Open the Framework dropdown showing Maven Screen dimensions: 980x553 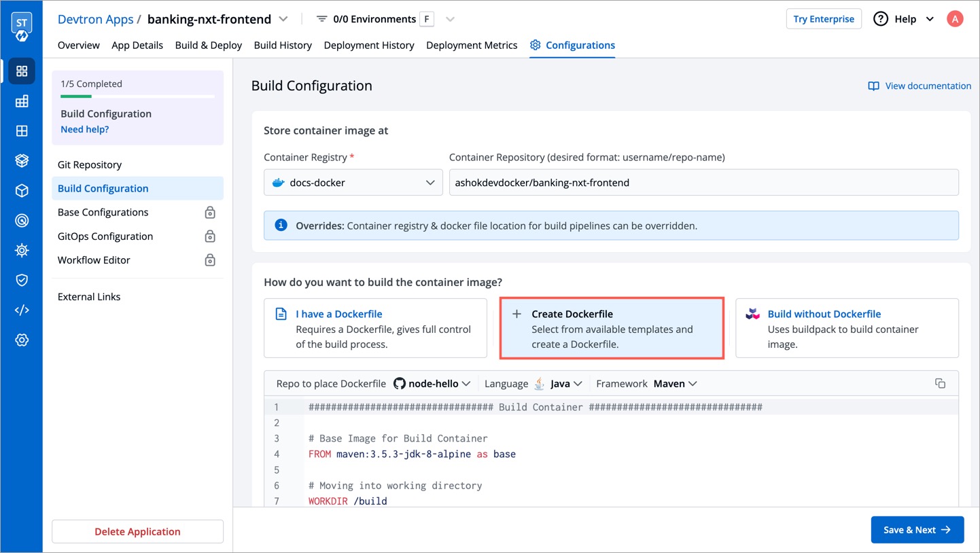point(675,383)
